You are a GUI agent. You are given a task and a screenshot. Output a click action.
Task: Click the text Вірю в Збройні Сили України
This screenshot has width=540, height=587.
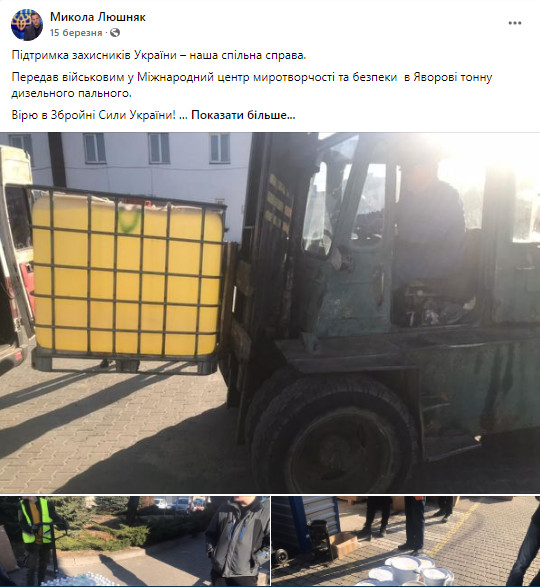(x=93, y=115)
